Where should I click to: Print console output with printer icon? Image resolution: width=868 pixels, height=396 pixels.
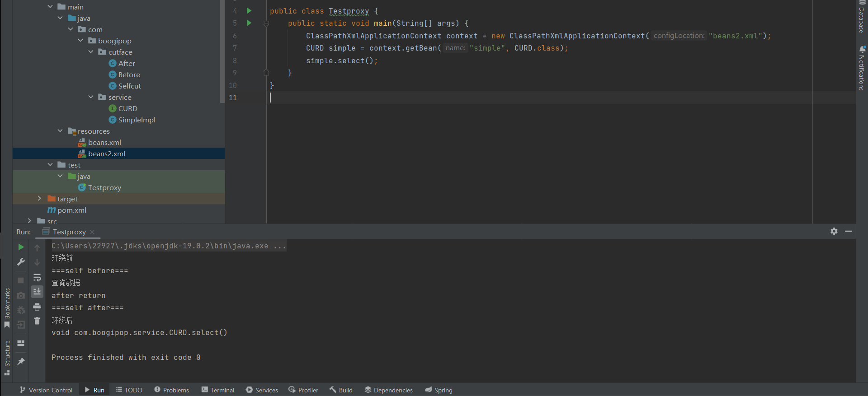point(37,307)
